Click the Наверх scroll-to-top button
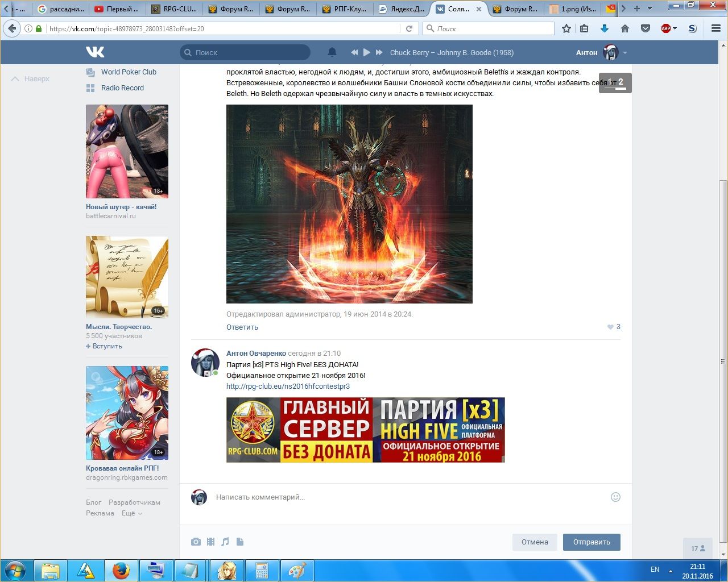This screenshot has width=728, height=582. [x=31, y=79]
